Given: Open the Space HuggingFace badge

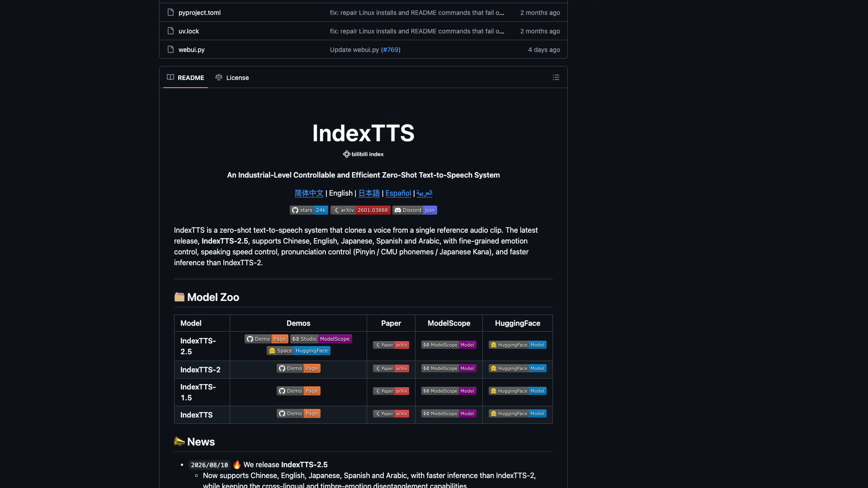Looking at the screenshot, I should click(x=298, y=351).
